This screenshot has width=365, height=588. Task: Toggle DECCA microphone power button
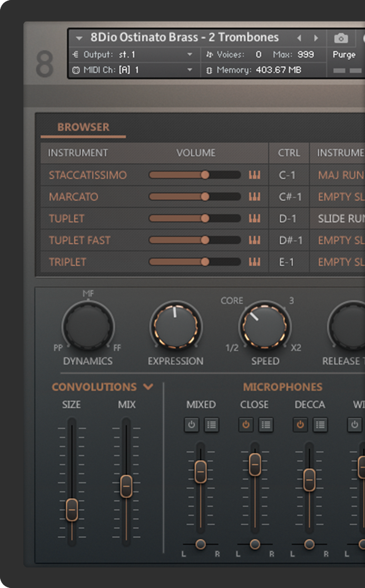click(300, 425)
